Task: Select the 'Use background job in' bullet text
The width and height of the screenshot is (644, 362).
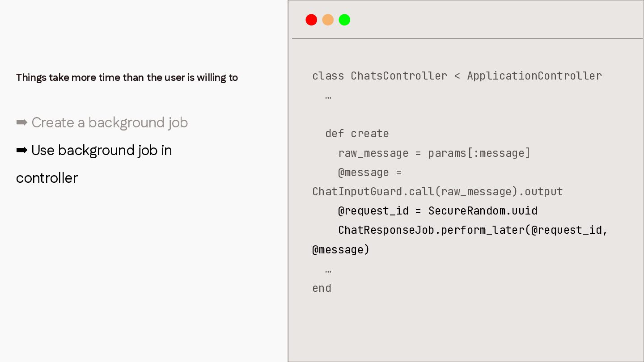Action: click(102, 151)
